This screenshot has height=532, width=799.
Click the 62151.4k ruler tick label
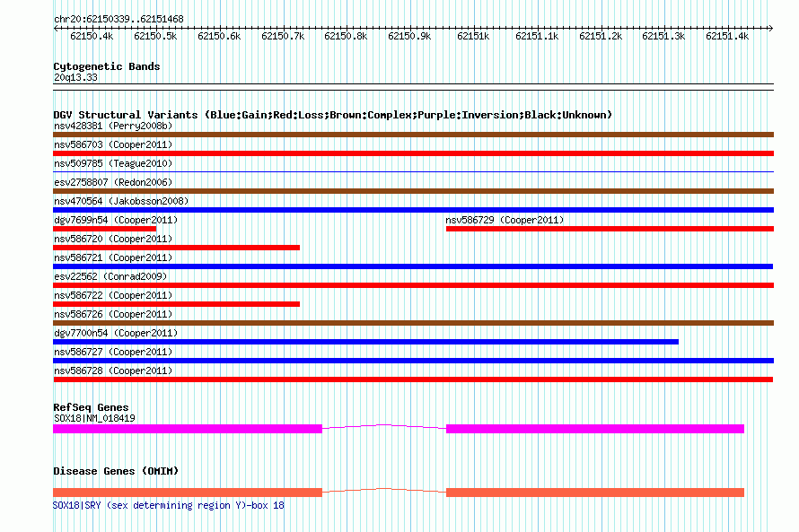point(727,36)
